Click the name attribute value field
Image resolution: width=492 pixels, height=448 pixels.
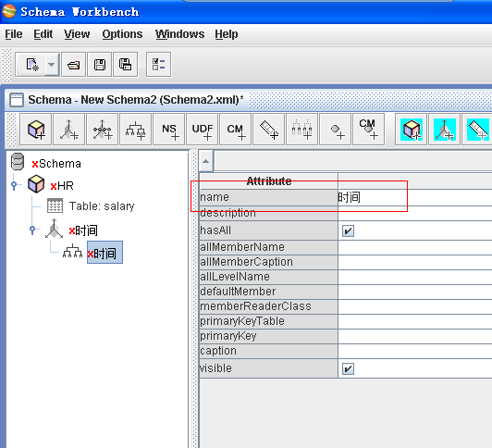point(415,197)
